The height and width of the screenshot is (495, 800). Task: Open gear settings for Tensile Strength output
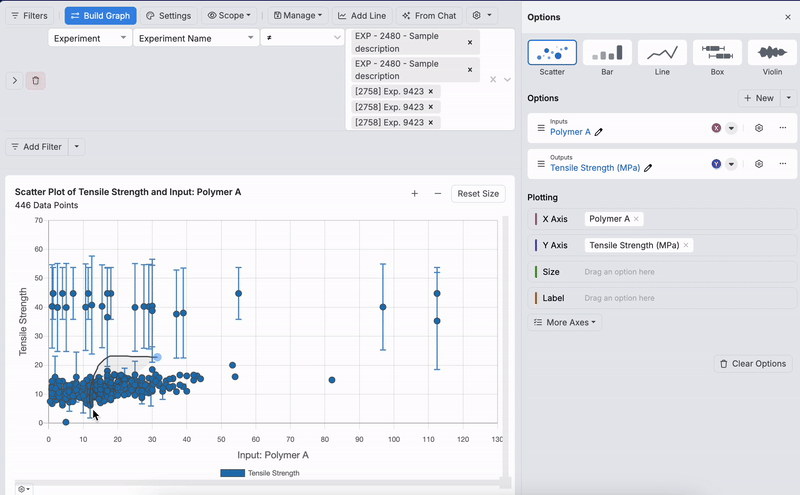759,164
